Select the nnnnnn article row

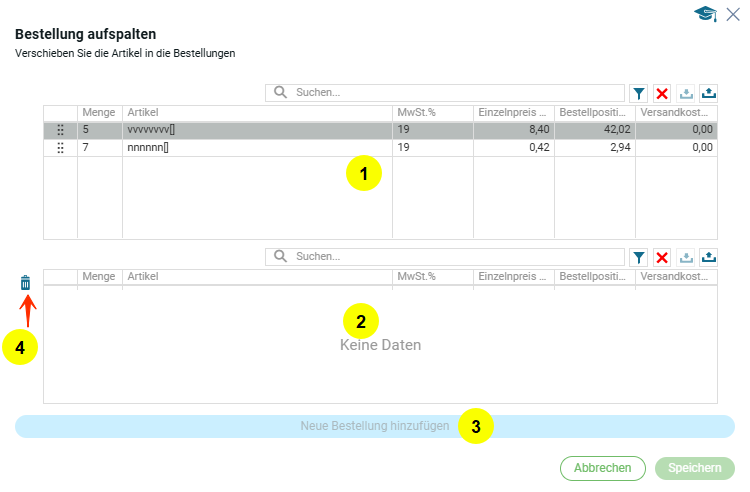pos(256,148)
